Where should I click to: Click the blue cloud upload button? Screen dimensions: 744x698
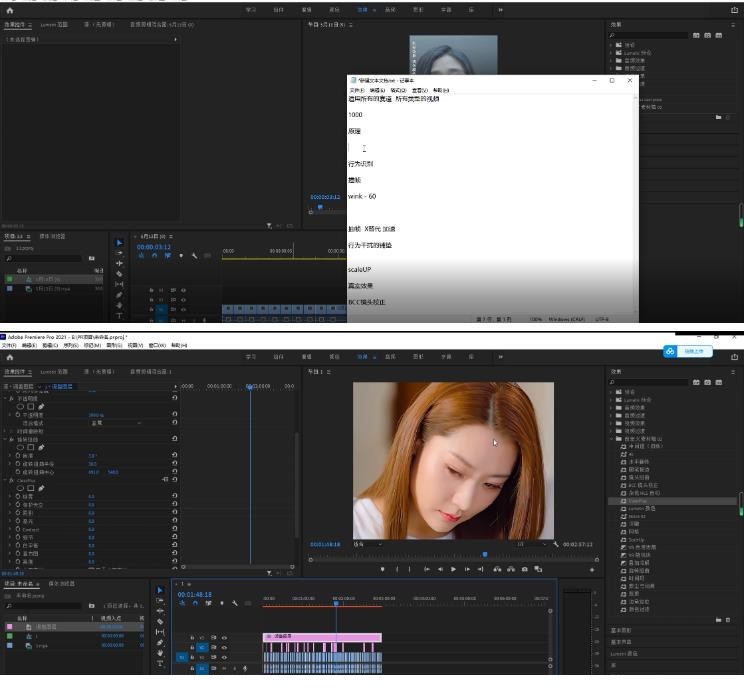coord(688,351)
